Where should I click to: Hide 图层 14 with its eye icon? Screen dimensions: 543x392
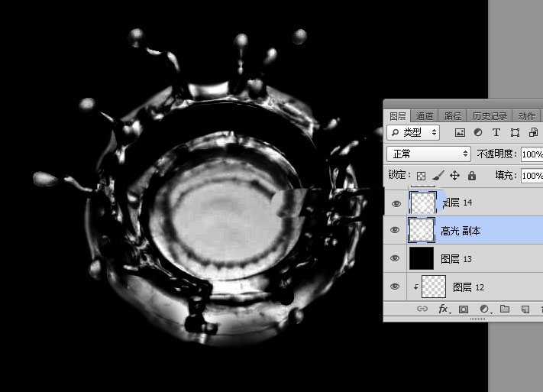395,203
